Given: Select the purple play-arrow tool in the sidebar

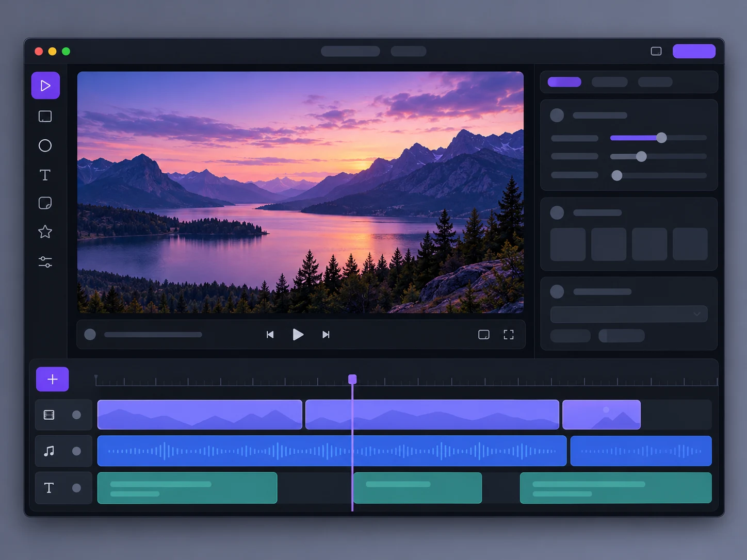Looking at the screenshot, I should 45,86.
